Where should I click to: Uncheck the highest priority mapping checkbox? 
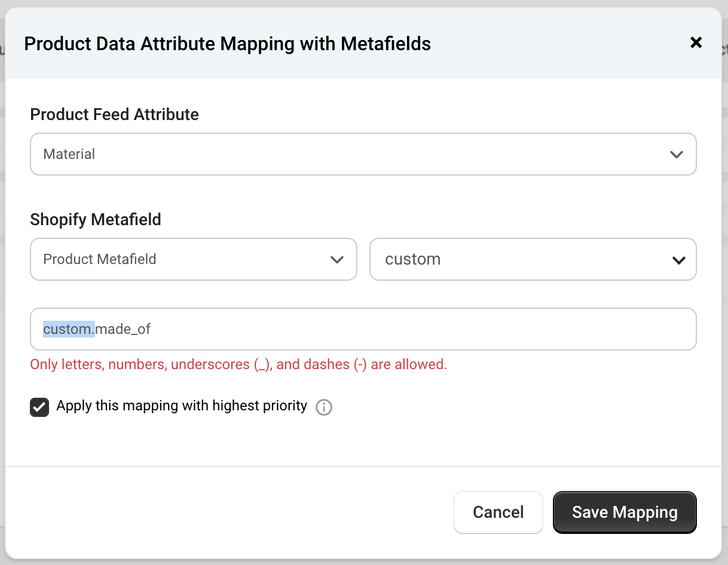tap(39, 407)
